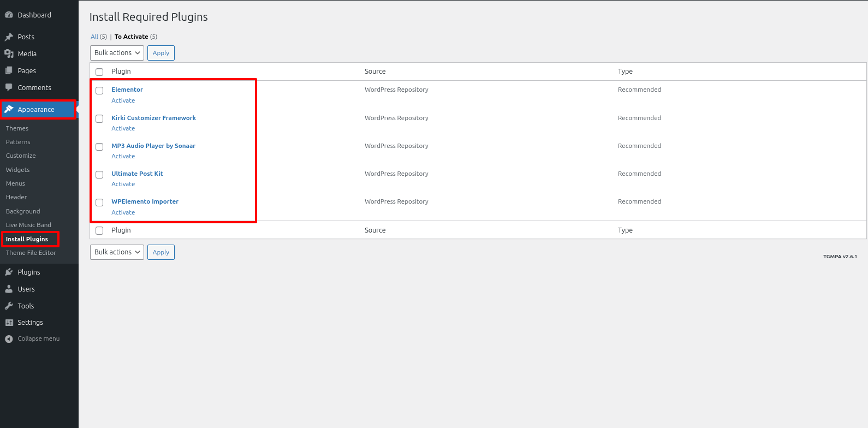The image size is (868, 428).
Task: Open the Media menu label
Action: 27,53
